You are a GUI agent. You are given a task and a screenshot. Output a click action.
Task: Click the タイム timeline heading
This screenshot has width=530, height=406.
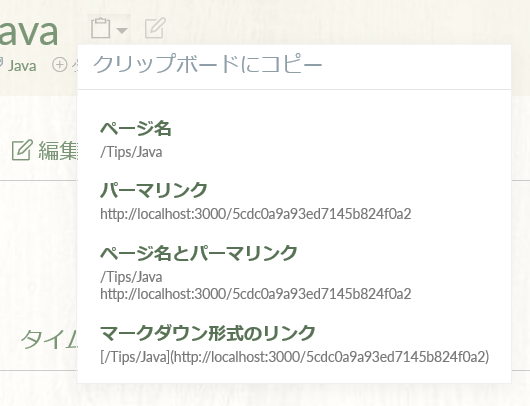point(49,339)
